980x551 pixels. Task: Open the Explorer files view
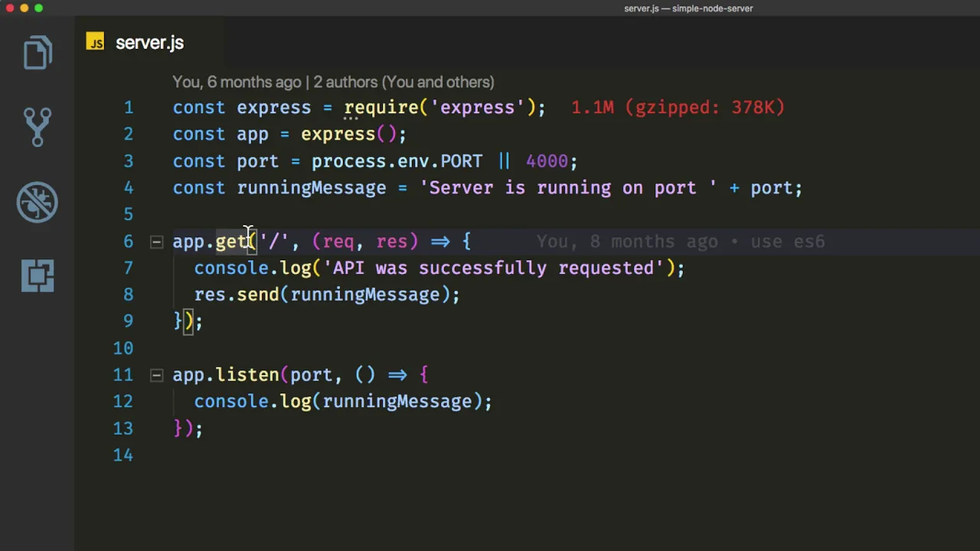pos(38,53)
